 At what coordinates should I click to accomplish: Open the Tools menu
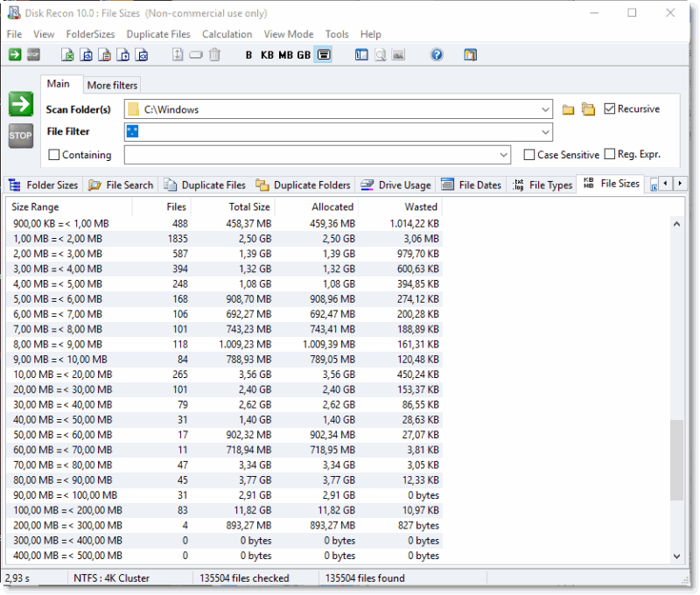337,34
